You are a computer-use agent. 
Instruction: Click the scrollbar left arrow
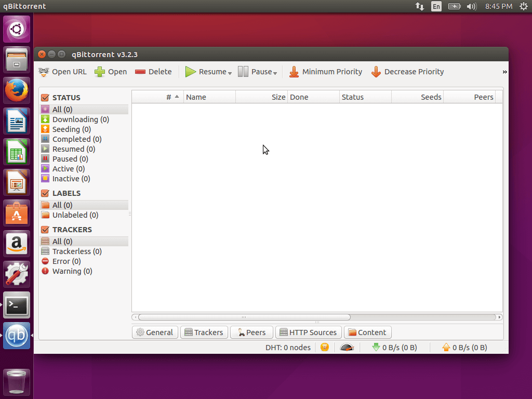[135, 317]
